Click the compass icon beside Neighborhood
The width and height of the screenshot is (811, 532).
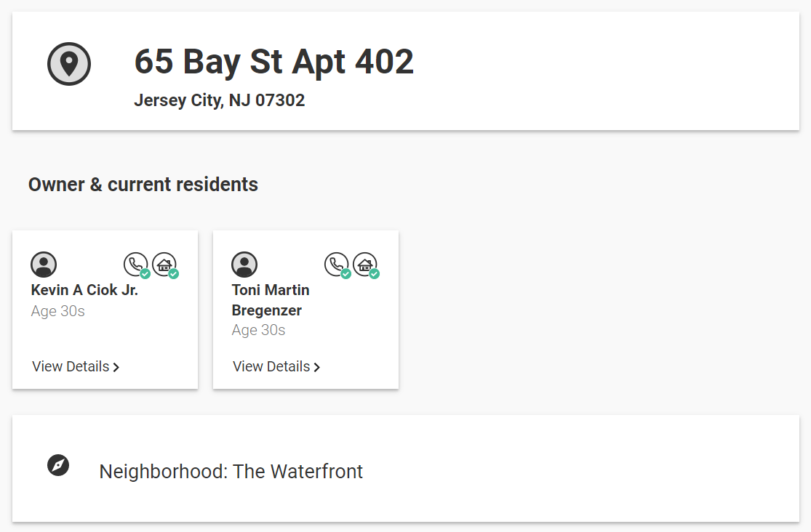click(58, 465)
